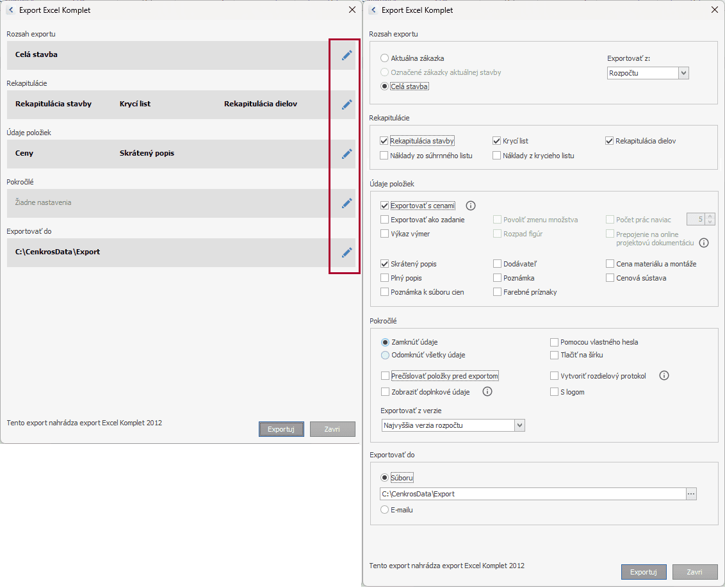Click Zavri button in left dialog
The image size is (725, 588).
click(x=332, y=429)
